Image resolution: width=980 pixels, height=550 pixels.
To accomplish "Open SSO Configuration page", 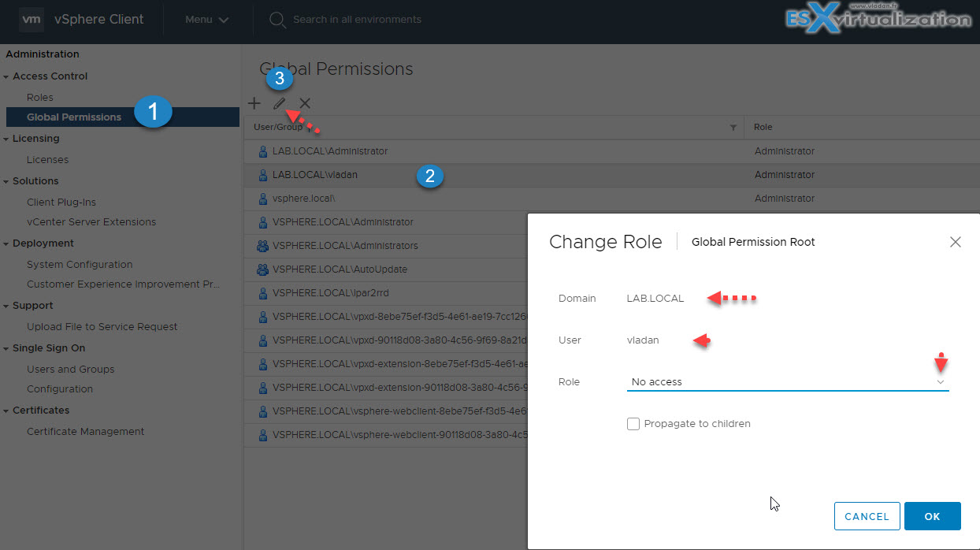I will [x=60, y=388].
